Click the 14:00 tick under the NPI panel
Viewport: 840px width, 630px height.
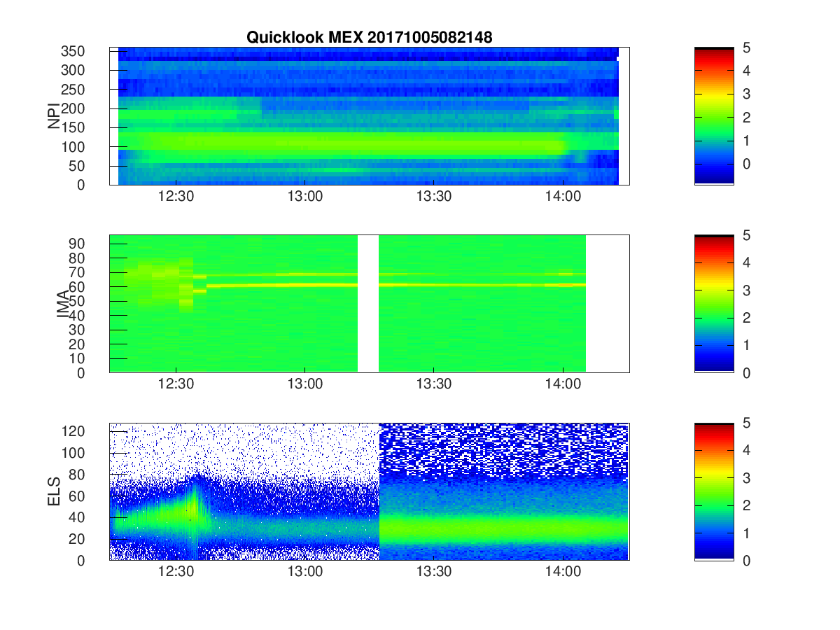(x=563, y=197)
